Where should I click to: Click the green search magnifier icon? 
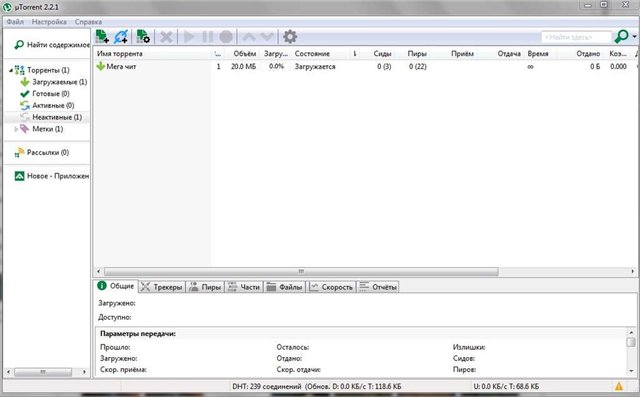(x=621, y=37)
